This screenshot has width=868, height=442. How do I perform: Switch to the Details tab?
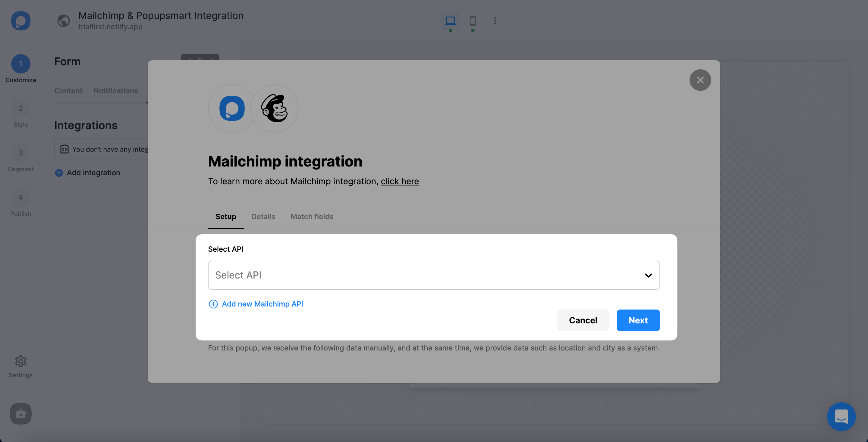coord(263,216)
